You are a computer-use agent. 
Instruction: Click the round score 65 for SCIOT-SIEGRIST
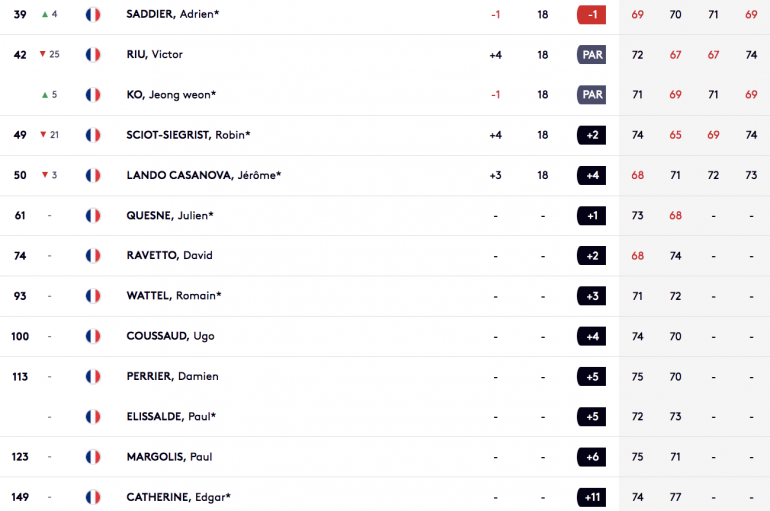coord(675,135)
